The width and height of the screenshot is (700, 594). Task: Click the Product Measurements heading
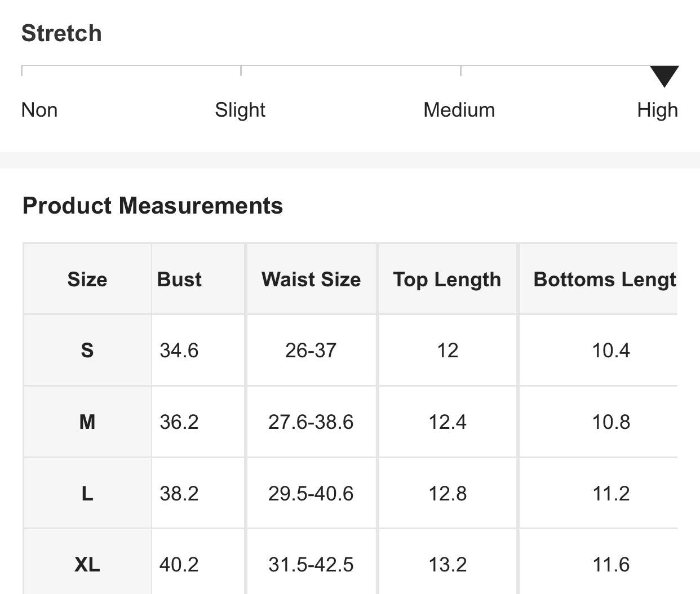[x=152, y=206]
